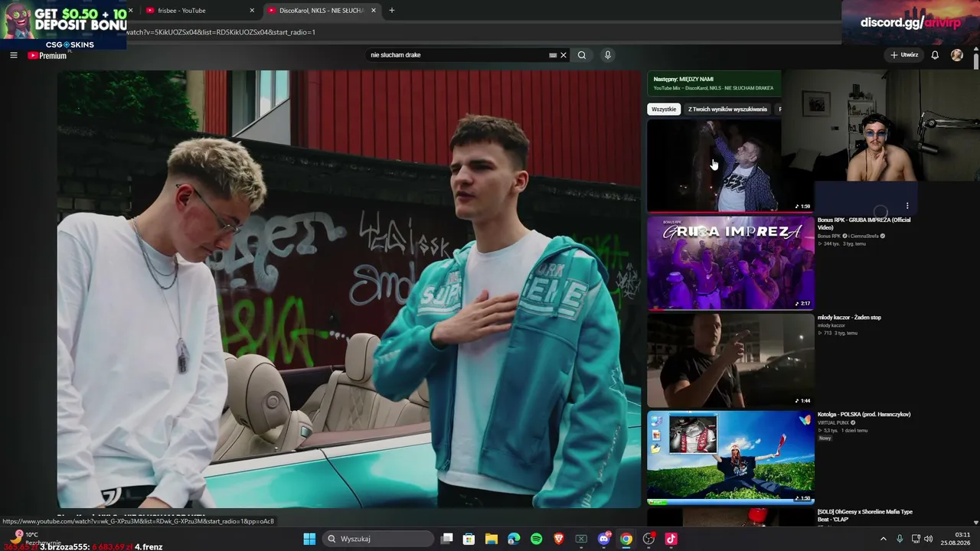Open the first suggested video thumbnail, 1:59

(x=714, y=165)
